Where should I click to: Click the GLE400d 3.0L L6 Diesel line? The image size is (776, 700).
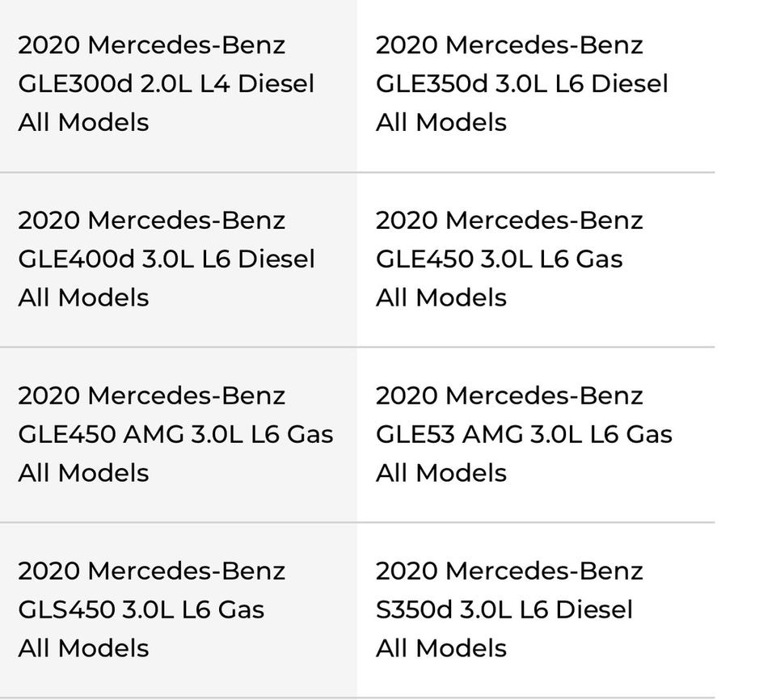166,259
